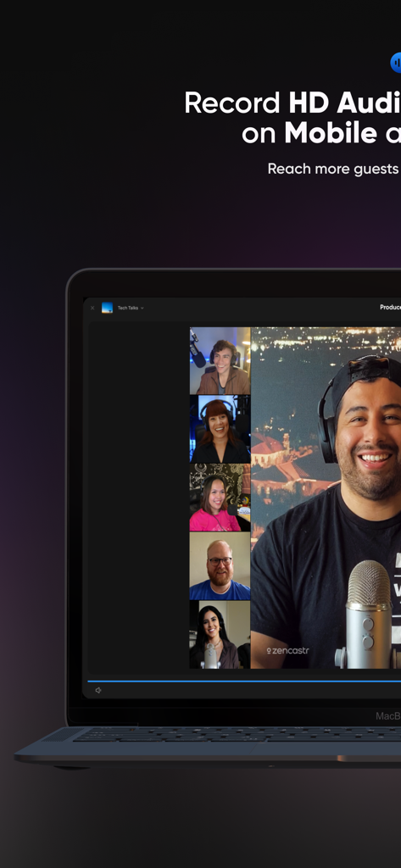Select the woman in pink shirt tile
The image size is (401, 868).
(220, 498)
